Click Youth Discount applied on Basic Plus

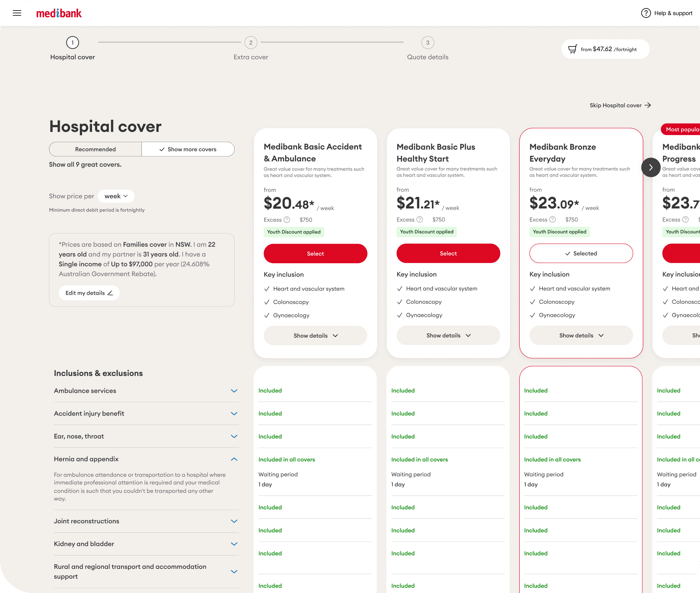tap(427, 232)
